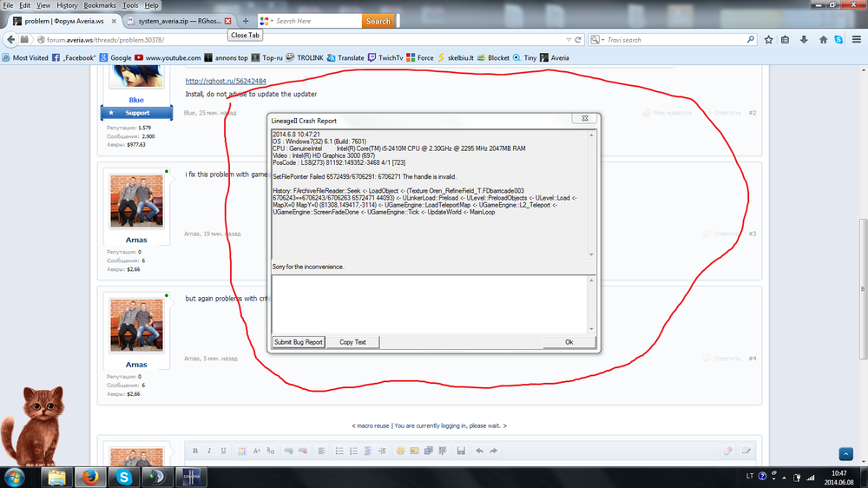
Task: Open the YouTube bookmark in bookmarks bar
Action: 173,58
